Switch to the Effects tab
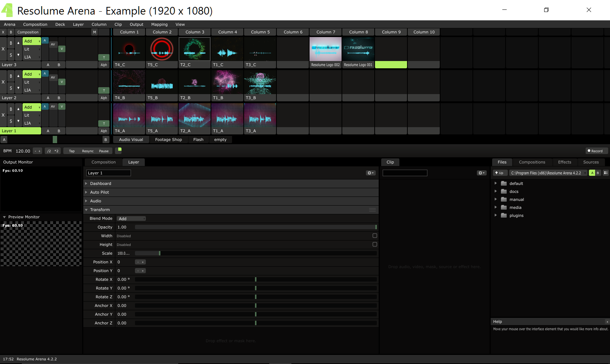Image resolution: width=610 pixels, height=364 pixels. click(564, 162)
